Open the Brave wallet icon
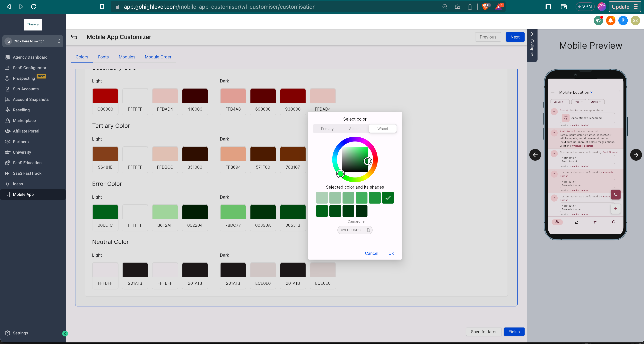The height and width of the screenshot is (344, 644). 563,7
